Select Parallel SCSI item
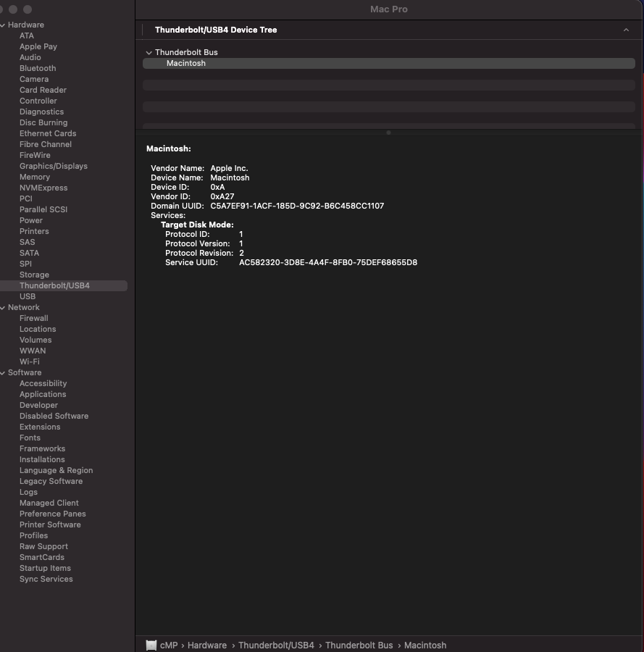 point(43,209)
